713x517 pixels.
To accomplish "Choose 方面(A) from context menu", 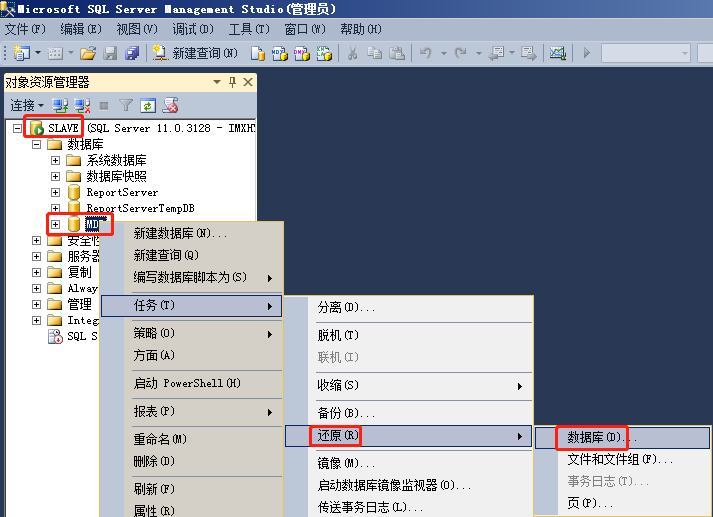I will 191,355.
